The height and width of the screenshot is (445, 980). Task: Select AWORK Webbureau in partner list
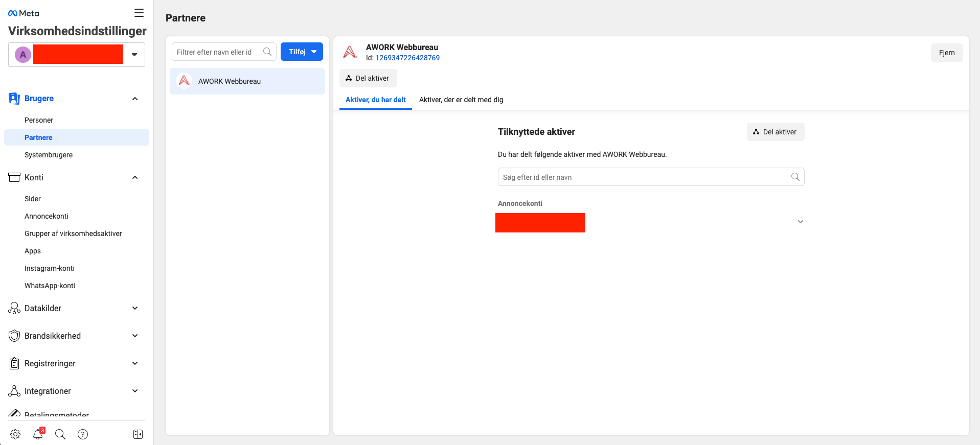click(247, 81)
